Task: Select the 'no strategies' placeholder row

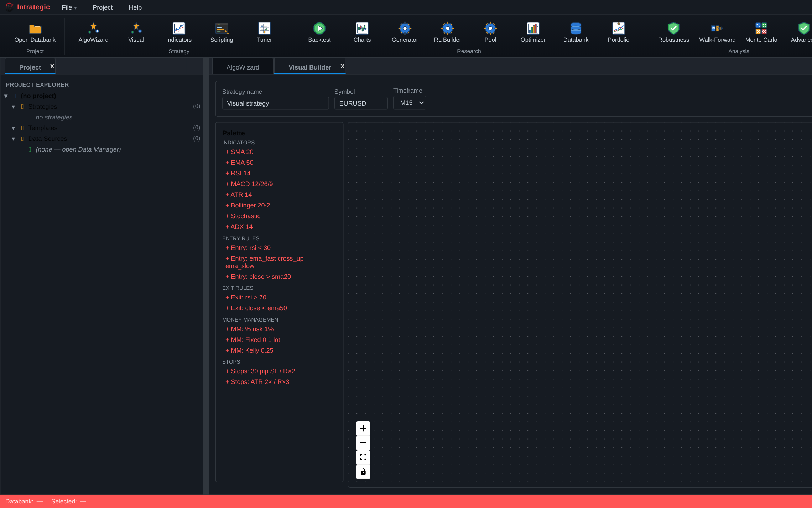Action: click(54, 117)
